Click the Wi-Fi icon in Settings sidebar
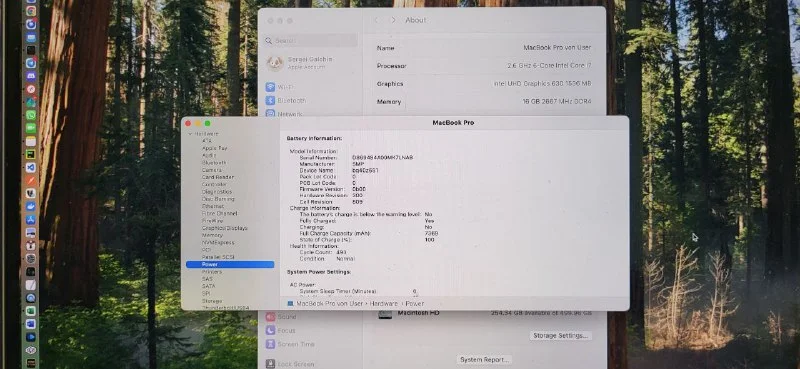This screenshot has width=800, height=369. coord(270,87)
